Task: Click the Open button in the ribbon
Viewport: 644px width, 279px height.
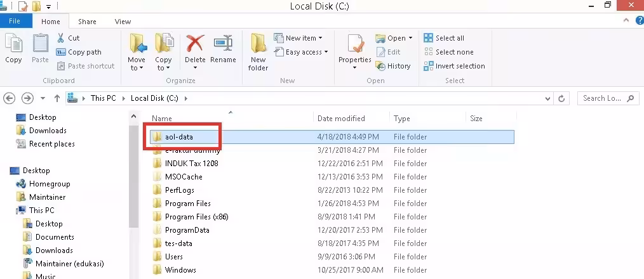Action: (x=391, y=38)
